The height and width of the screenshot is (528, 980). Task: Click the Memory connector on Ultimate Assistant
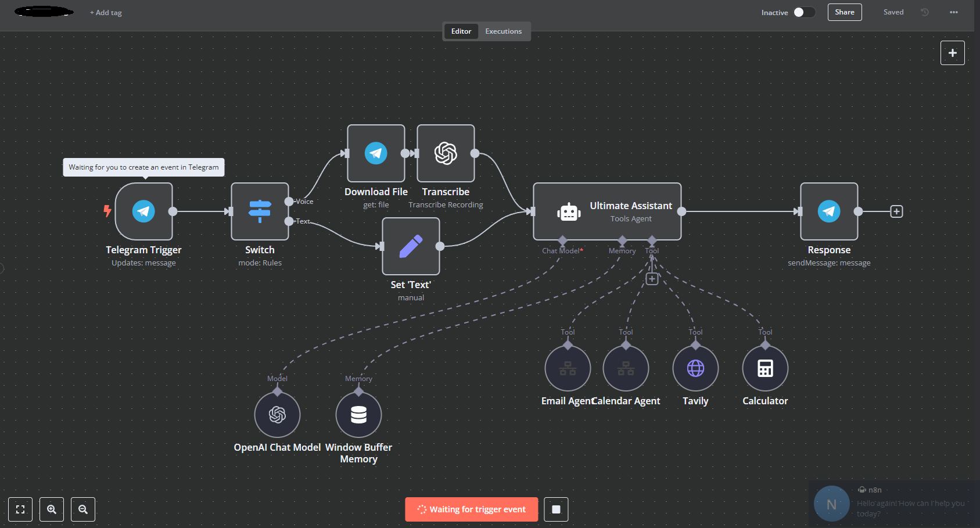pos(622,240)
